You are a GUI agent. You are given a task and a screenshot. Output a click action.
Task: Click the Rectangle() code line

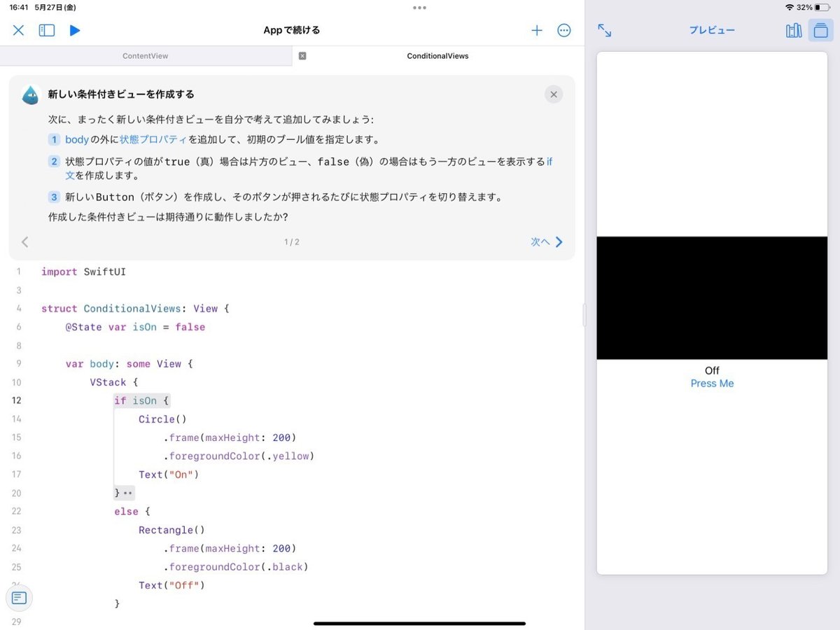point(171,530)
